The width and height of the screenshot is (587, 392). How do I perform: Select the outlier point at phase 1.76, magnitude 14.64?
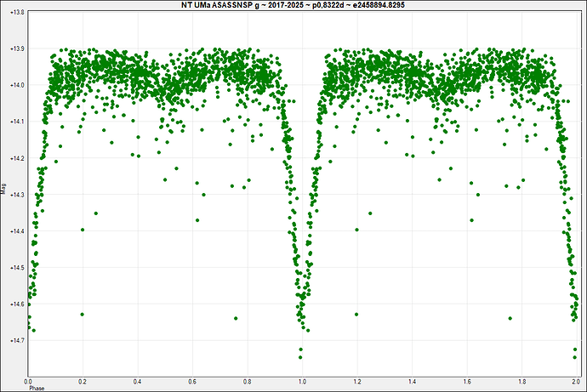click(x=510, y=318)
